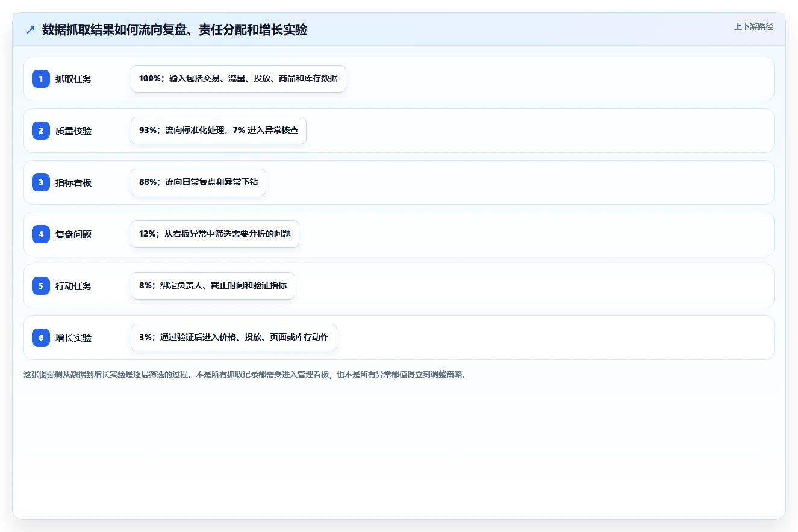Click the 行动任务 step label

(73, 286)
